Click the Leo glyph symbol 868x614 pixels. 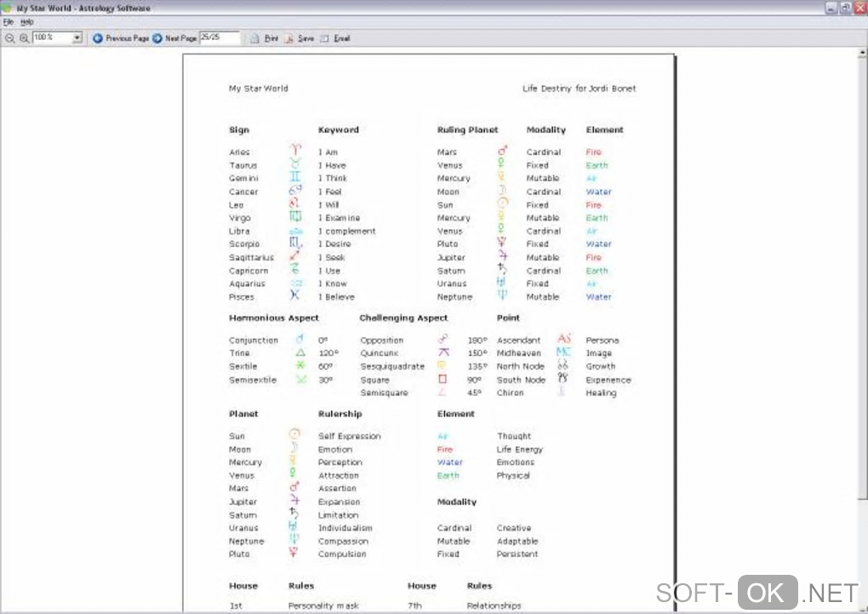pyautogui.click(x=295, y=204)
